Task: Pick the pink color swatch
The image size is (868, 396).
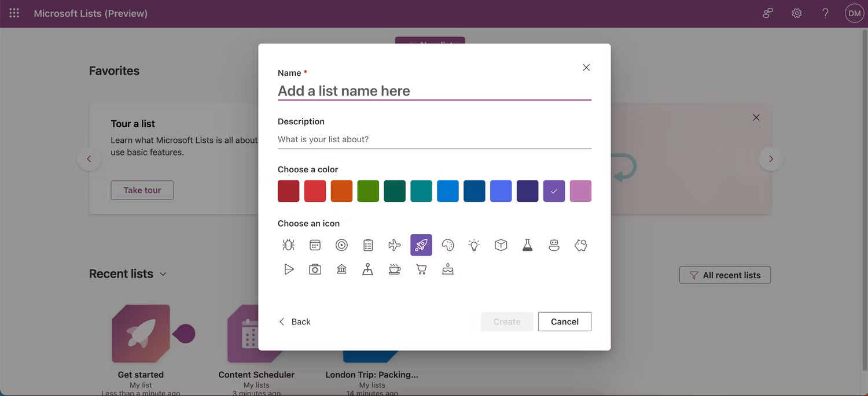Action: [x=581, y=191]
